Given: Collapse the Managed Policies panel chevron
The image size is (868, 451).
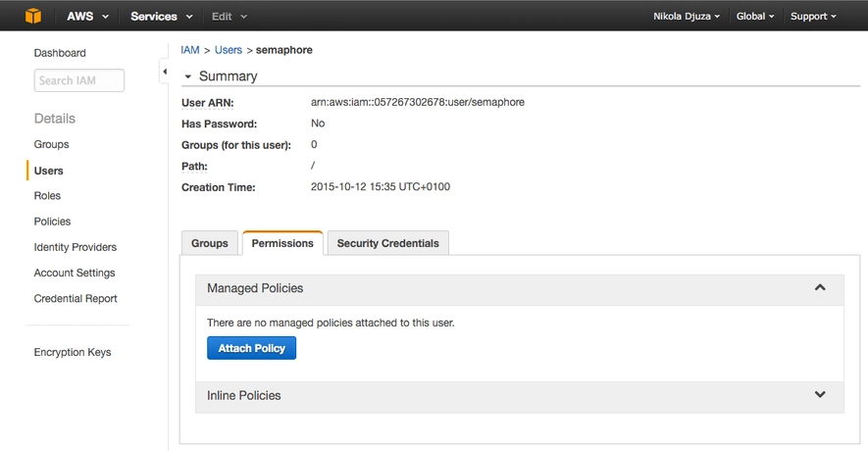Looking at the screenshot, I should 820,288.
